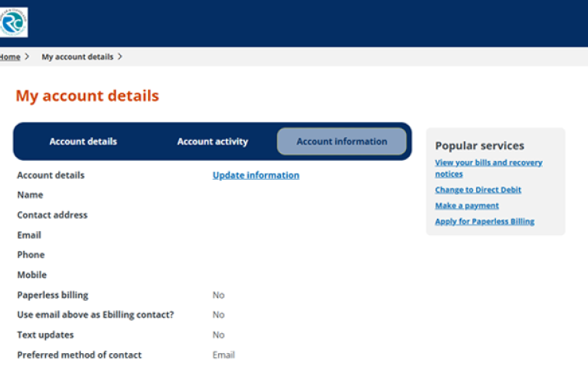The width and height of the screenshot is (588, 392).
Task: Click the Mobile field label
Action: [x=32, y=275]
